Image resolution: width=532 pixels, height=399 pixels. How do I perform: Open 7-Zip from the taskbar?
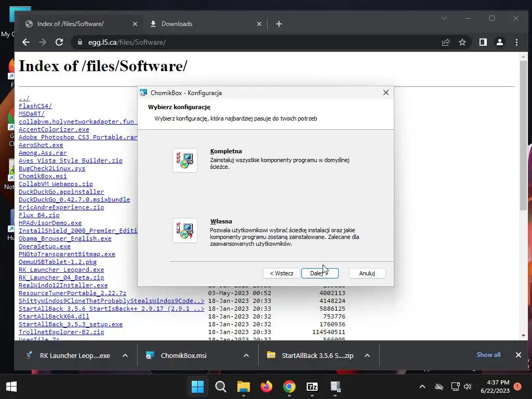(x=312, y=387)
